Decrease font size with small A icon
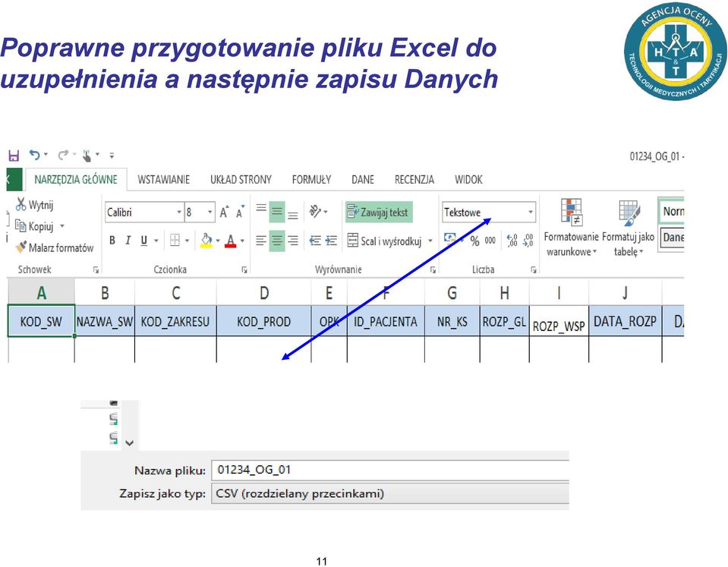Viewport: 728px width, 567px height. coord(240,213)
